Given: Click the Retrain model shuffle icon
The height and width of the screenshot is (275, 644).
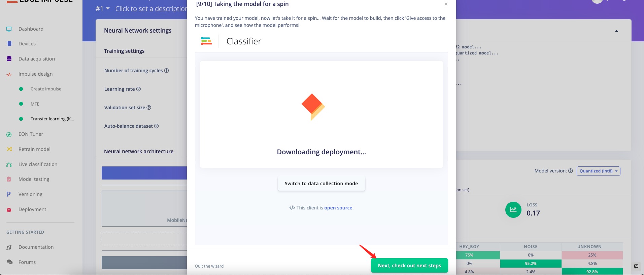Looking at the screenshot, I should click(x=9, y=149).
